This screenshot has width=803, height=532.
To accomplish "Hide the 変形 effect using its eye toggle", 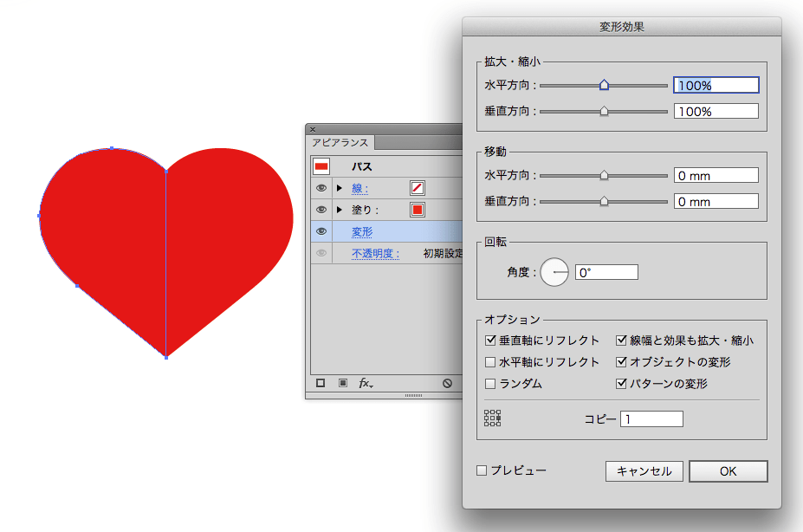I will click(321, 230).
